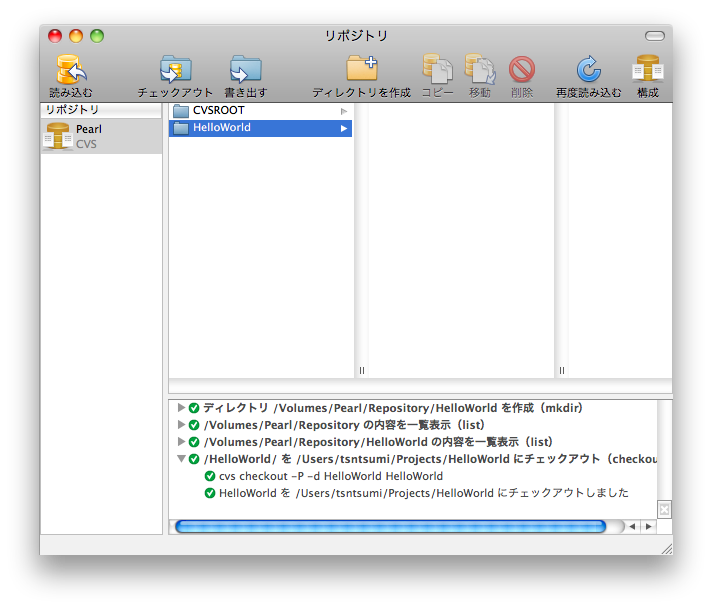This screenshot has width=713, height=610.
Task: Click the log scrollbar right arrow
Action: point(648,526)
